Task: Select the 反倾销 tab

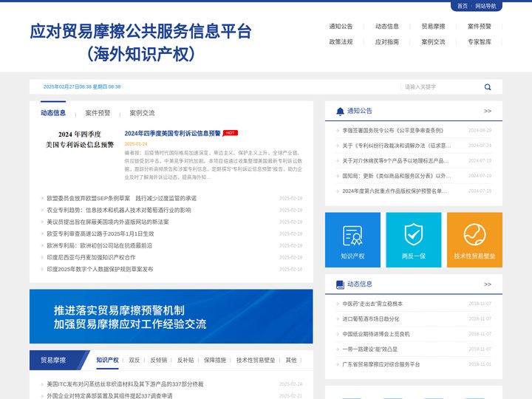Action: [158, 361]
